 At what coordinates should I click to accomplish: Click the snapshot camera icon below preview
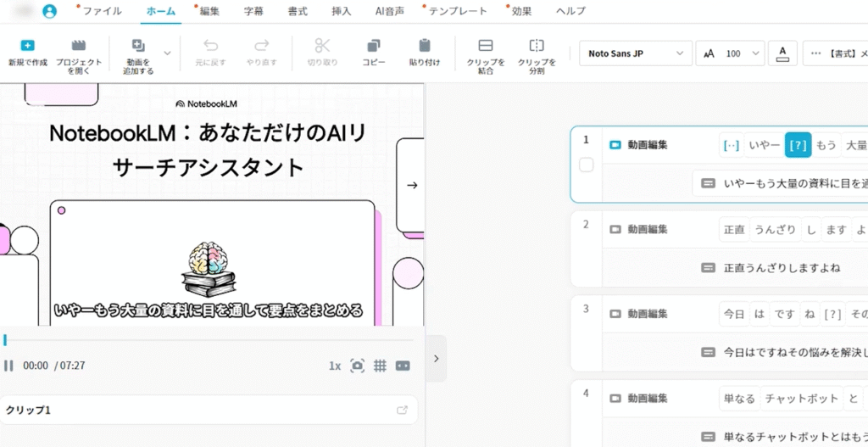pos(358,366)
